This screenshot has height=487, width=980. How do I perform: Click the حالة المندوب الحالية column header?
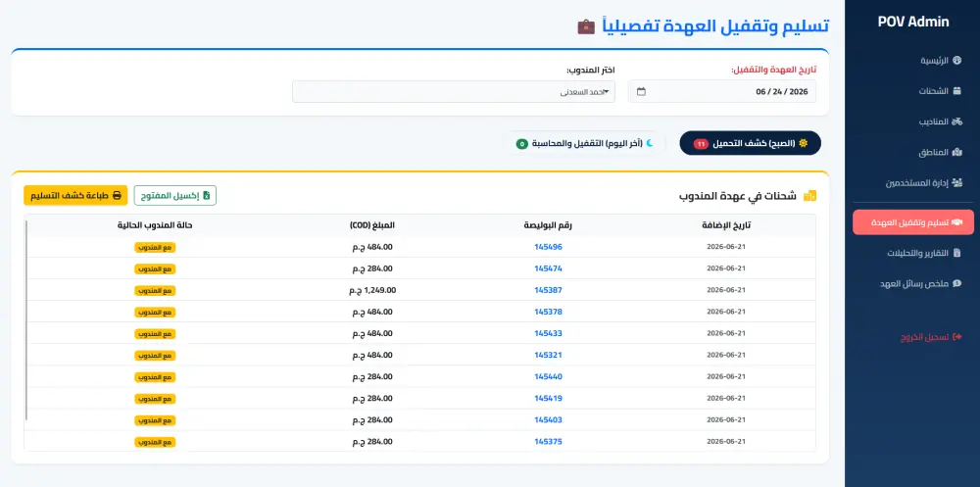click(x=155, y=225)
